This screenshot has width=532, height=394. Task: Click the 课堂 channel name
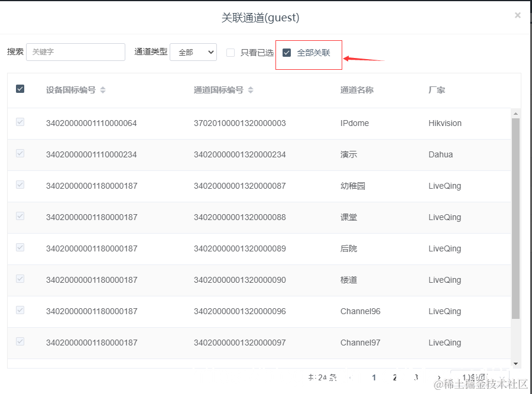(x=349, y=217)
